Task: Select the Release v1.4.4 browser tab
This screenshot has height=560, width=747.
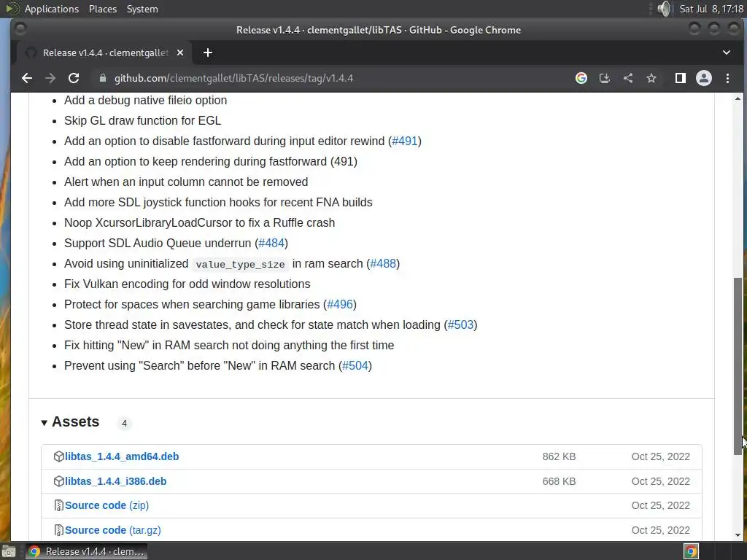Action: [x=104, y=52]
